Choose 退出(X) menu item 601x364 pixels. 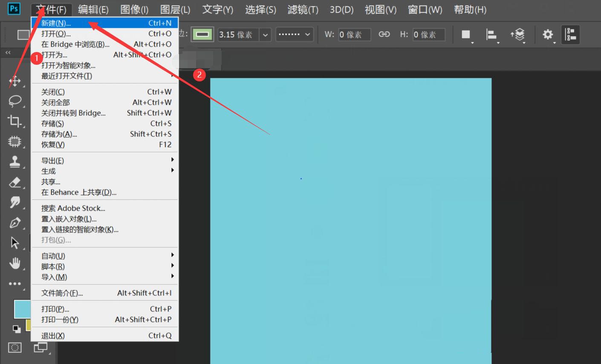pyautogui.click(x=104, y=335)
